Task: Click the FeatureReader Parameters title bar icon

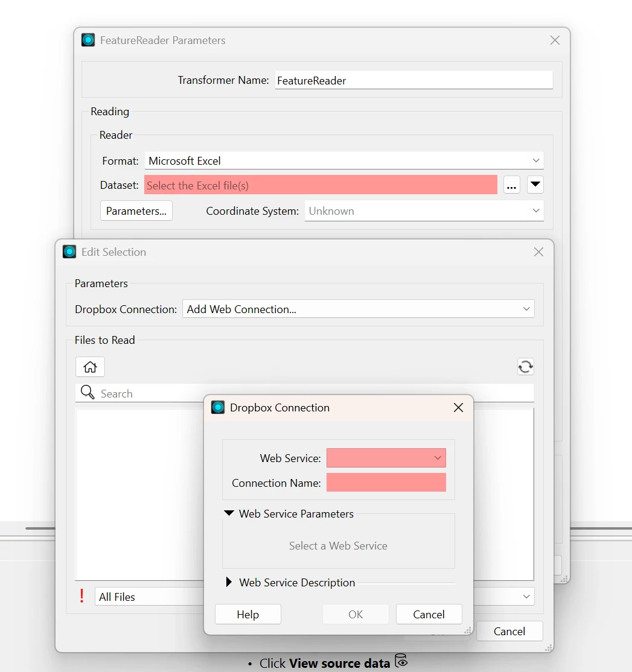Action: click(x=88, y=40)
